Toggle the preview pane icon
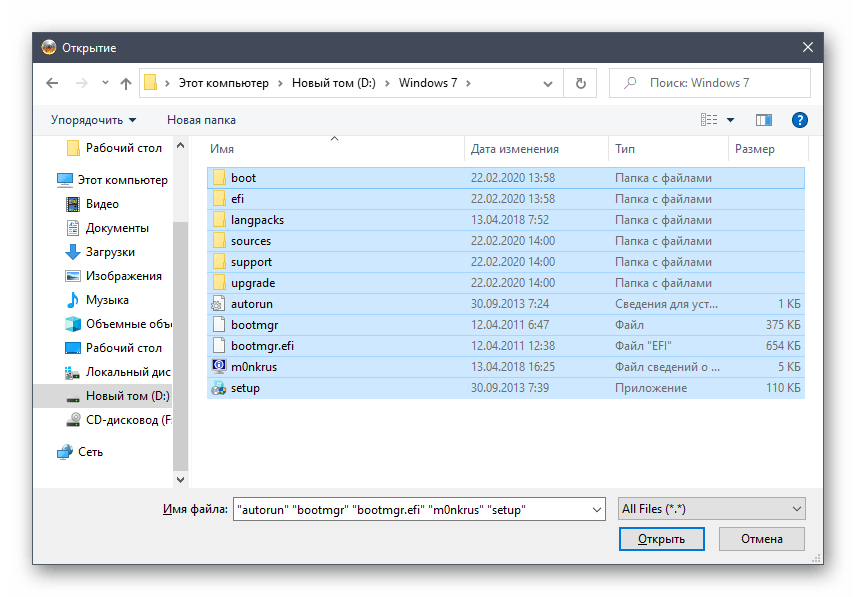The height and width of the screenshot is (597, 856). coord(764,120)
